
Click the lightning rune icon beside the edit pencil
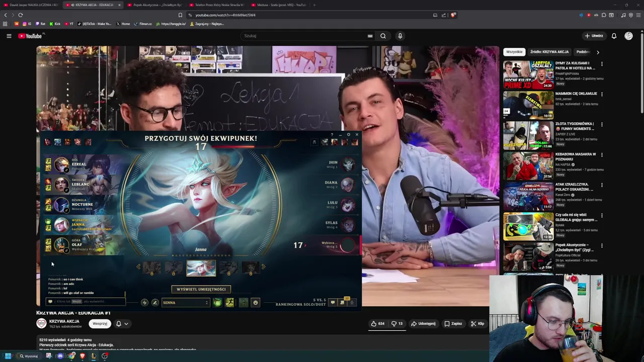click(x=144, y=302)
